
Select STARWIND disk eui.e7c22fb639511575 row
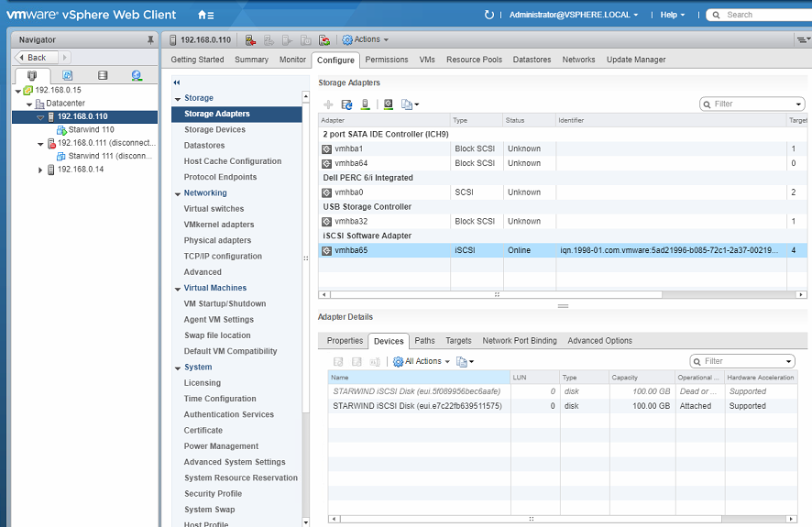pos(563,406)
